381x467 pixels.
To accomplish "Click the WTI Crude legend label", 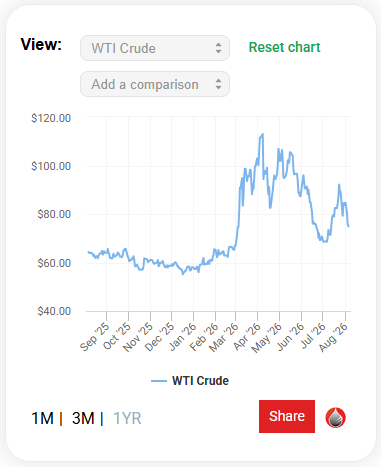I will click(x=200, y=381).
